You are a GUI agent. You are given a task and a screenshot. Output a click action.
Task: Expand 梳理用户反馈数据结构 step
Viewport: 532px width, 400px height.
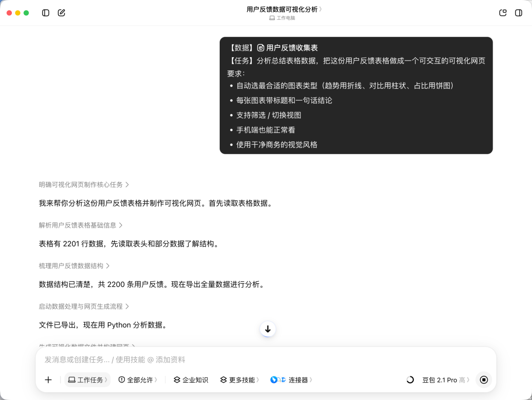(74, 266)
